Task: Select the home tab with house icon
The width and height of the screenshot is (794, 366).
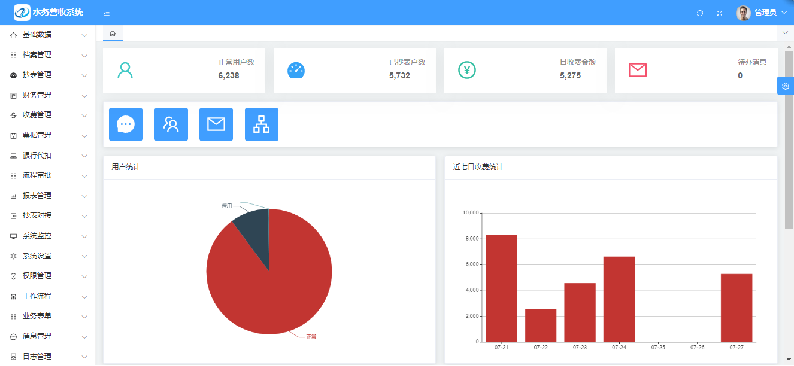Action: [113, 33]
